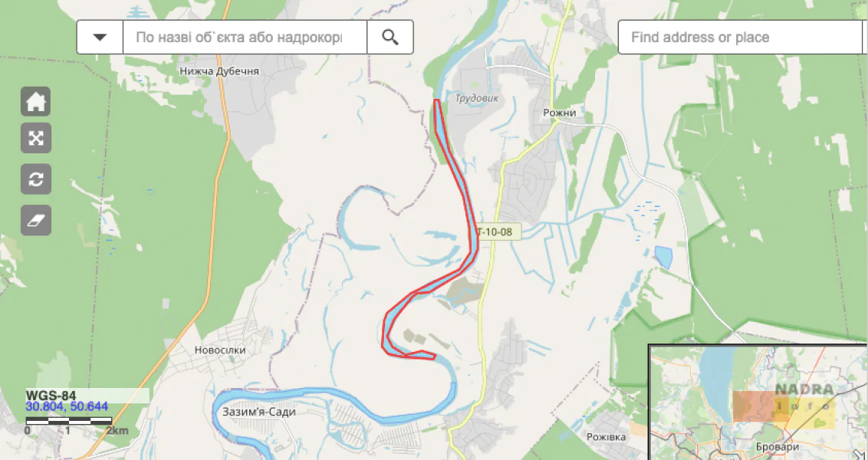The height and width of the screenshot is (460, 868).
Task: Select the eraser clear tool
Action: point(36,220)
